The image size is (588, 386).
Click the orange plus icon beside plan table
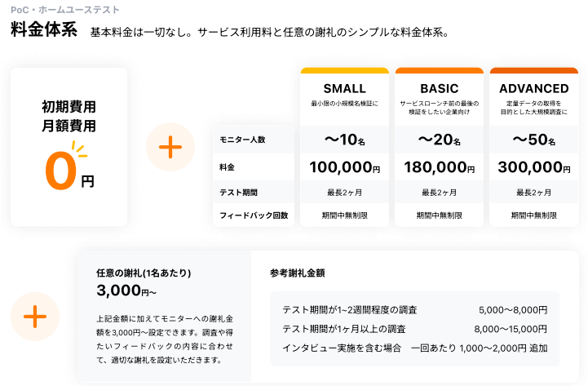(x=170, y=147)
